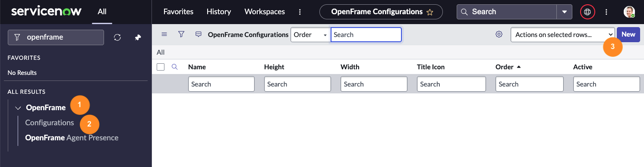This screenshot has height=167, width=644.
Task: Click the Height column search field
Action: tap(298, 84)
